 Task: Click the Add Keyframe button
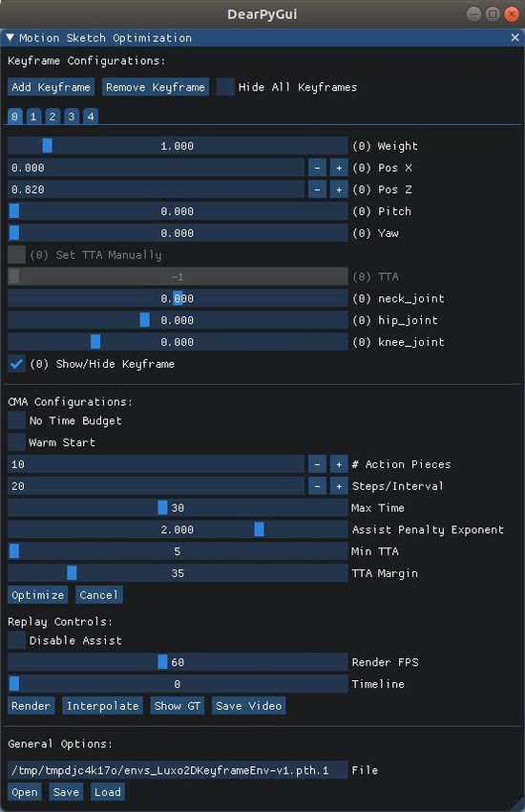tap(51, 87)
